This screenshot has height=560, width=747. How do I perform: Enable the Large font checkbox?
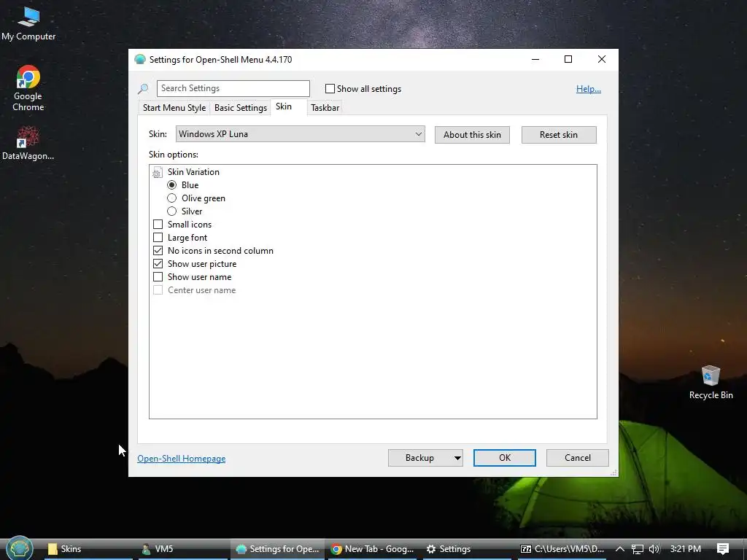(158, 237)
